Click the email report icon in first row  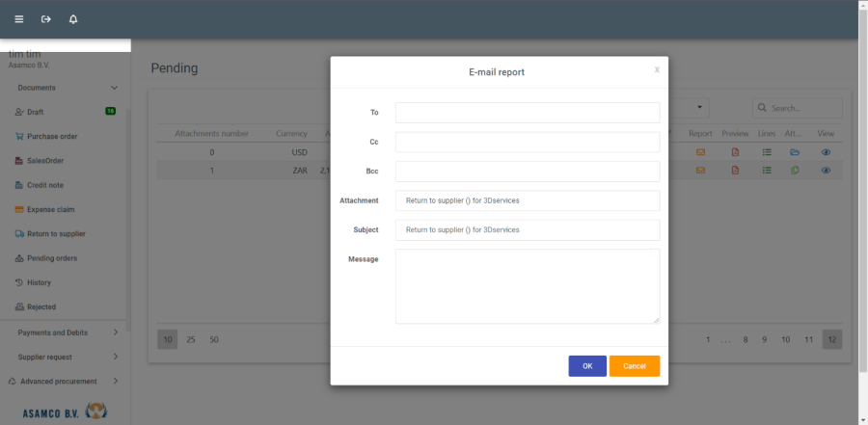701,152
